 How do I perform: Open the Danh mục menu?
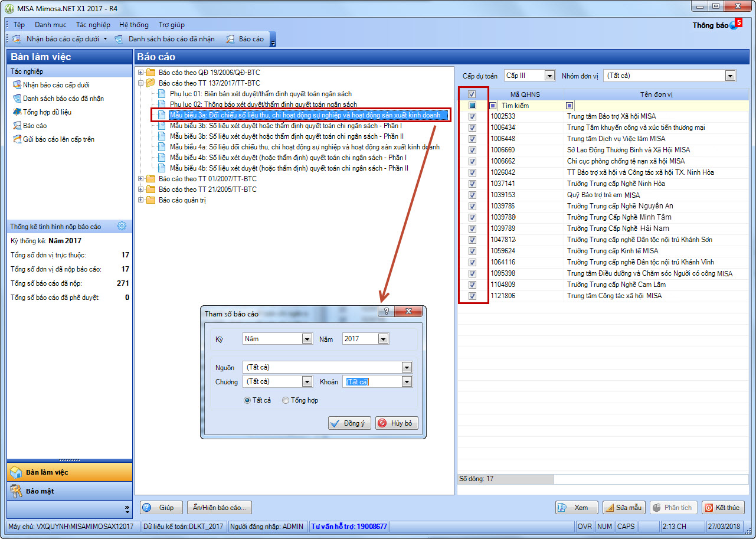(x=51, y=25)
